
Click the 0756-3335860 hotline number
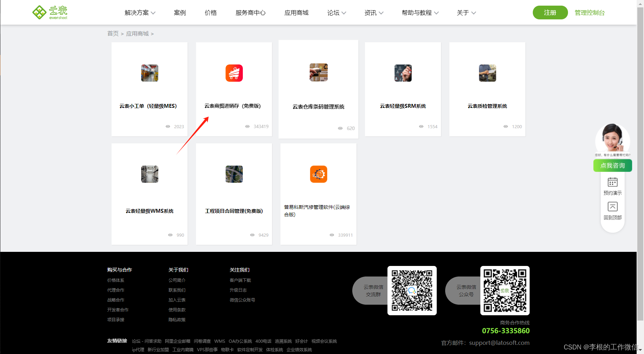click(506, 331)
